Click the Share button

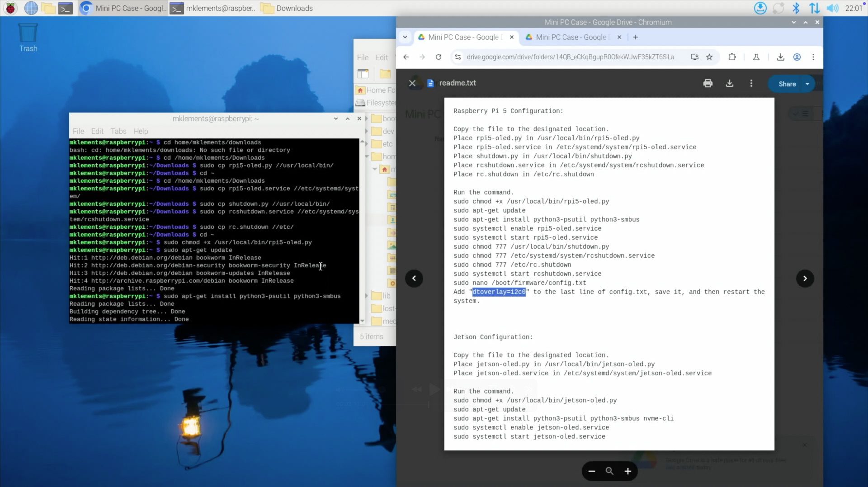787,84
